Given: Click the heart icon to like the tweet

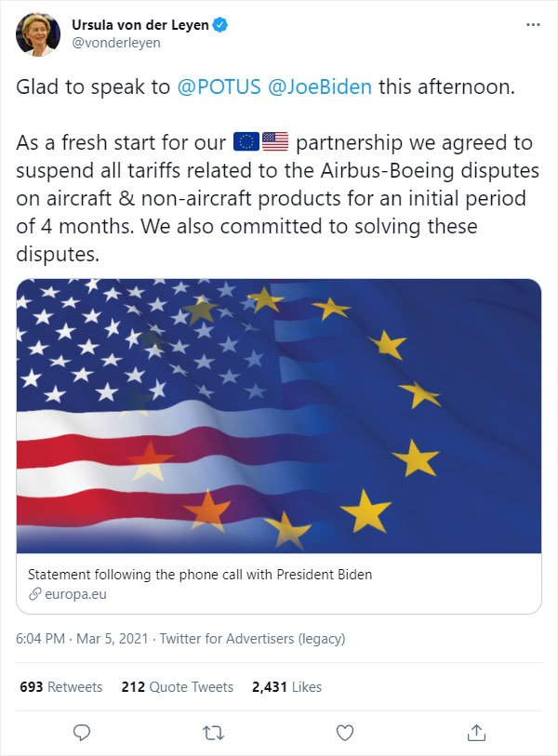Looking at the screenshot, I should tap(344, 732).
